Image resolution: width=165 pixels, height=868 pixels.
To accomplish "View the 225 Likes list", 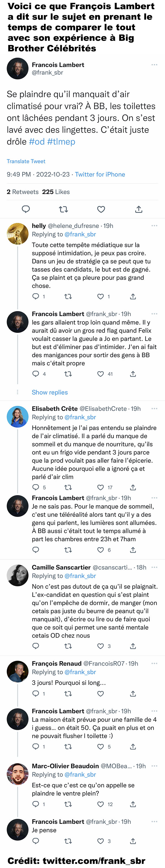I will point(56,192).
